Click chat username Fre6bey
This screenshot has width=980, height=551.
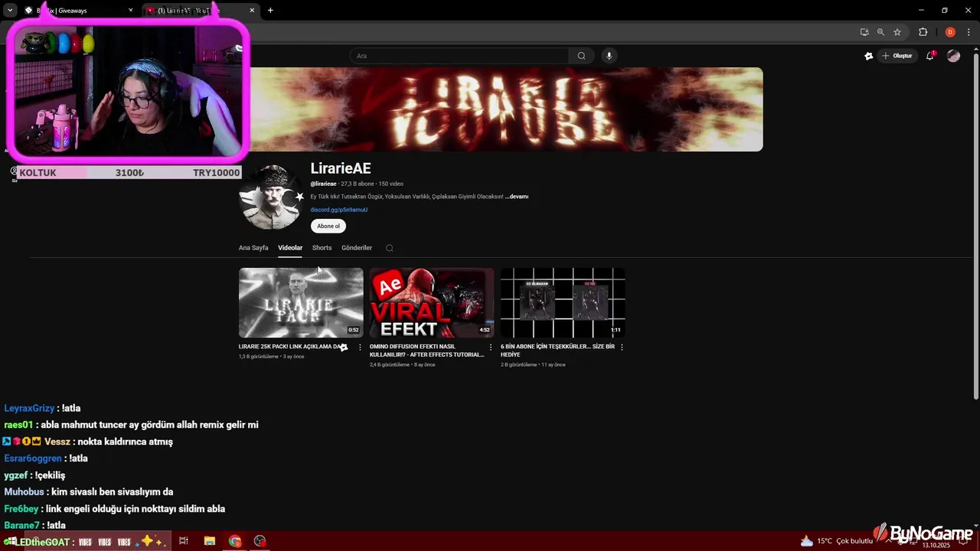click(x=21, y=509)
